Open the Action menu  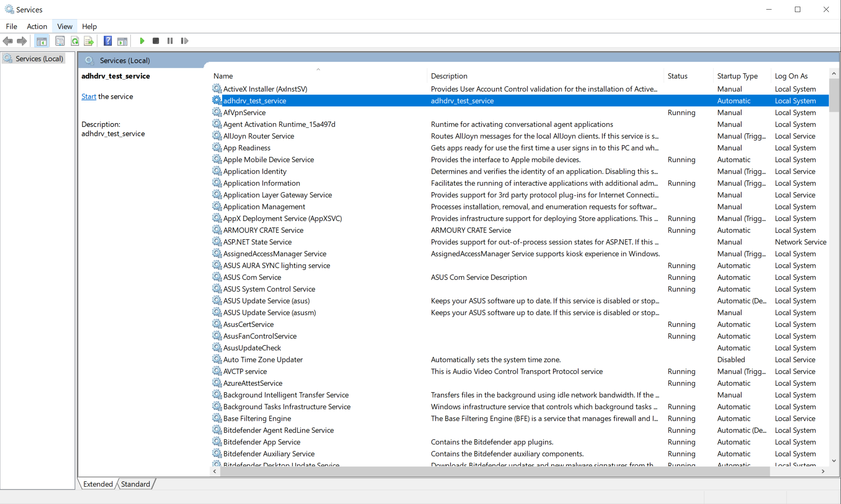[37, 26]
